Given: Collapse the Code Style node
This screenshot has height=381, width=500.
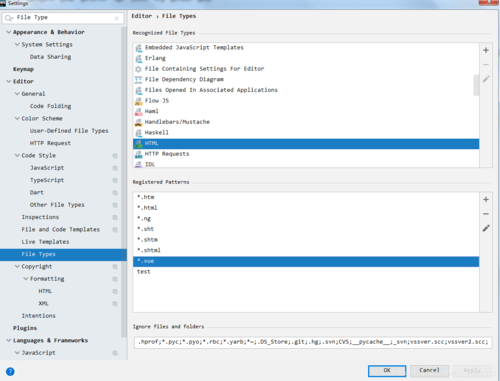Looking at the screenshot, I should tap(17, 155).
